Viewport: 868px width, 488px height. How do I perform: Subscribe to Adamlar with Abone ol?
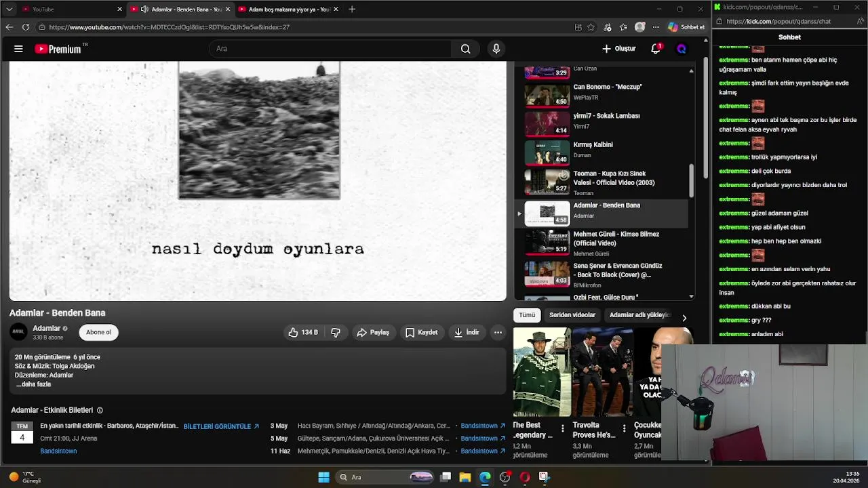98,332
